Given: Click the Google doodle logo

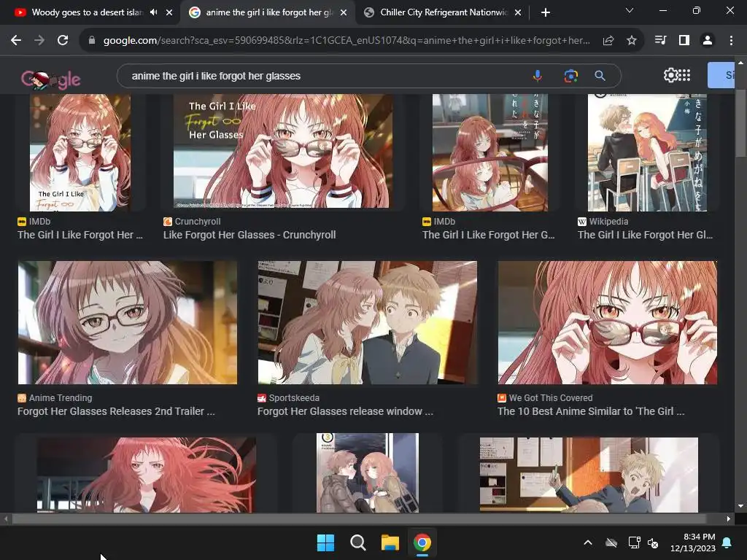Looking at the screenshot, I should (x=50, y=79).
